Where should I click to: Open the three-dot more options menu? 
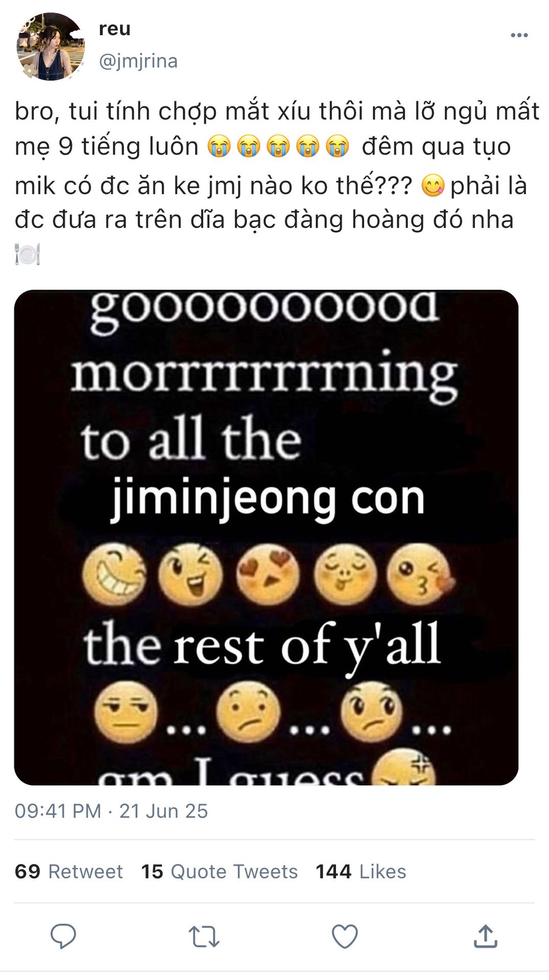(x=519, y=35)
